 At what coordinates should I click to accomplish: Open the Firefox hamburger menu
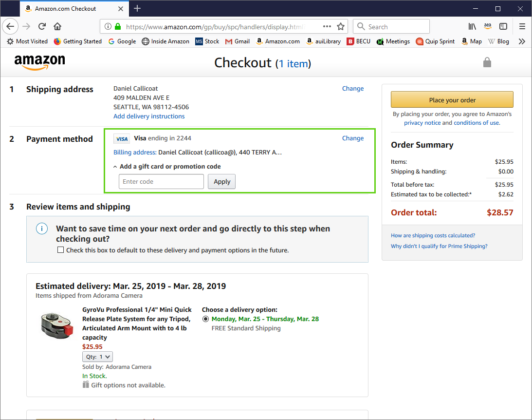tap(522, 26)
